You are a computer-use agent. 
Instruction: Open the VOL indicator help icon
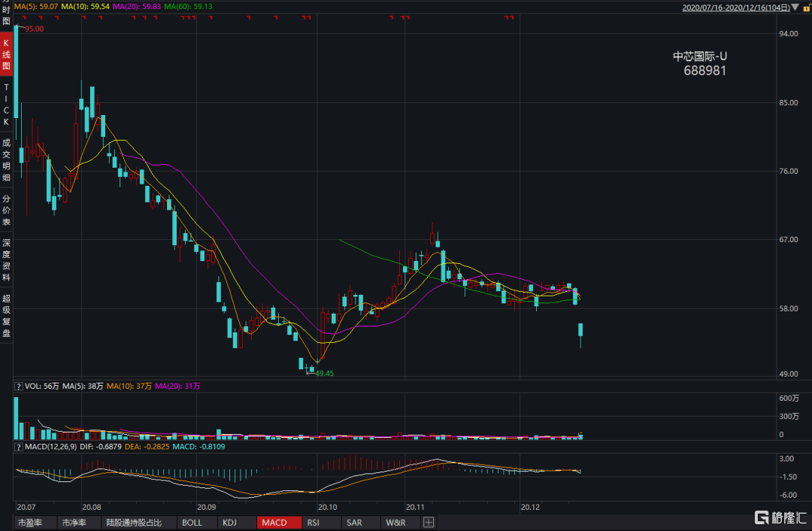tap(18, 387)
